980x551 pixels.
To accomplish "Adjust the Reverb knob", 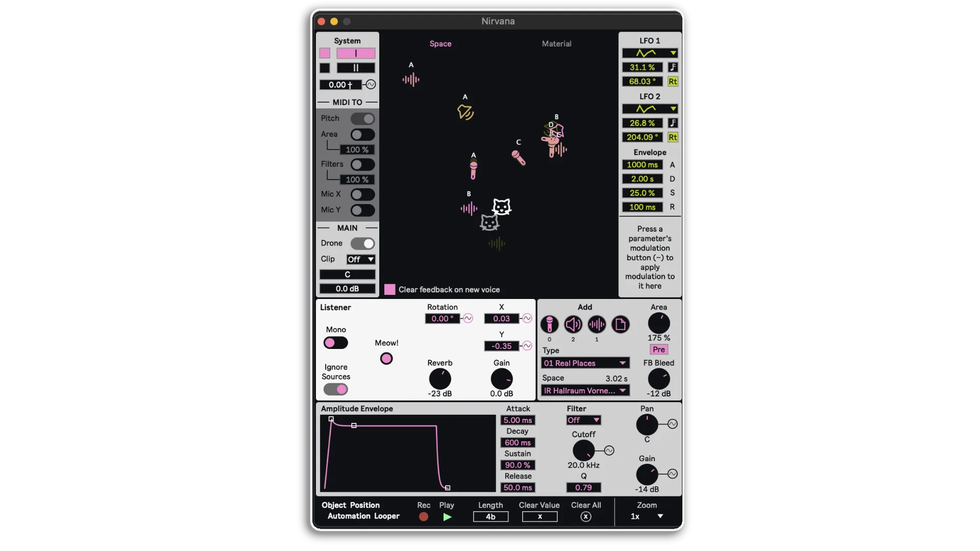I will tap(440, 379).
